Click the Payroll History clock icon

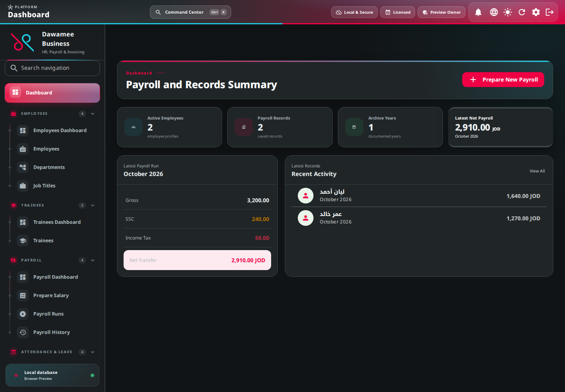coord(23,332)
